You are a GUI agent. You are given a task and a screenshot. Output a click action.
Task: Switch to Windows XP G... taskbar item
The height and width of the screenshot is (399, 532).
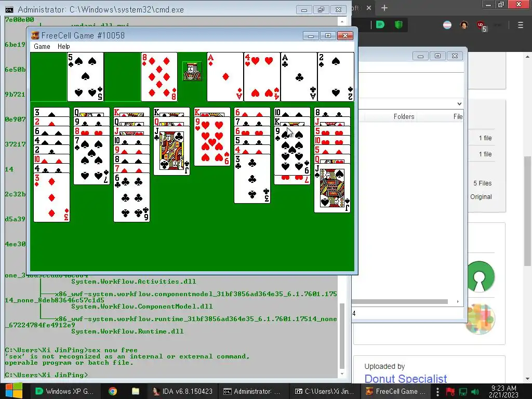click(65, 391)
